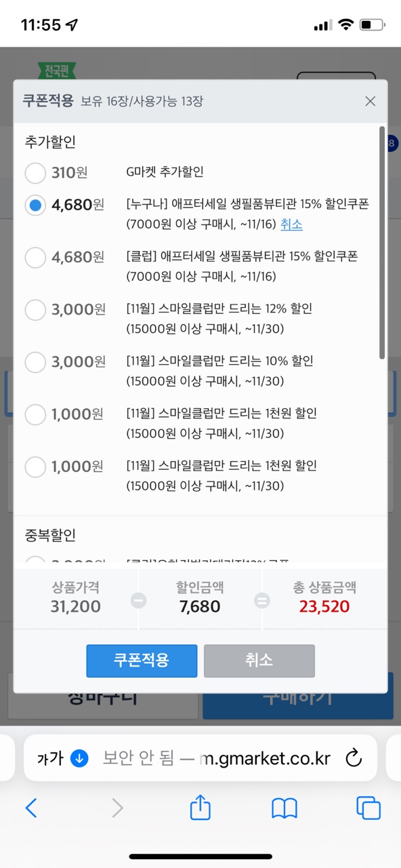
Task: Select the 스마일클럽 12% 할인 radio button
Action: tap(35, 310)
